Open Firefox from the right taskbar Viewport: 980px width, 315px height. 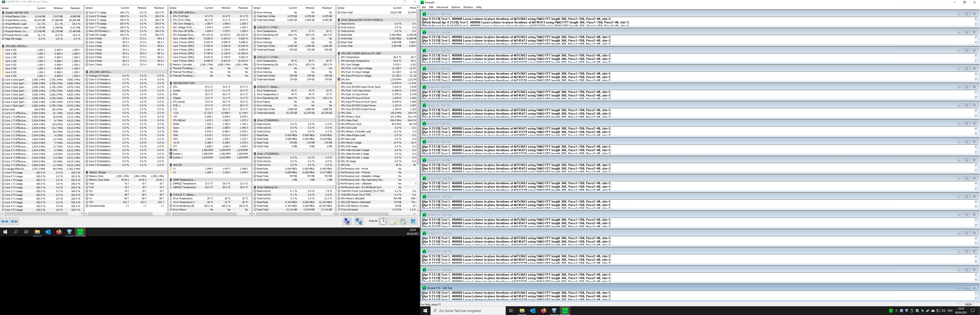click(543, 311)
